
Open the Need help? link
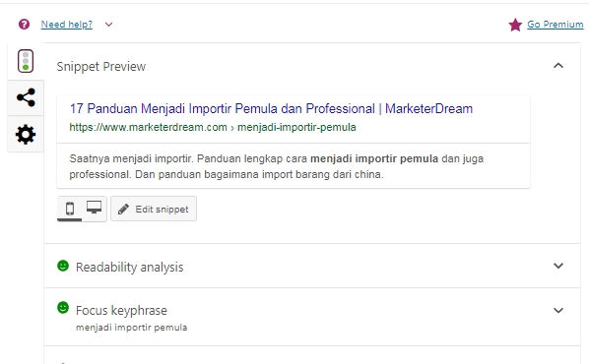coord(67,25)
